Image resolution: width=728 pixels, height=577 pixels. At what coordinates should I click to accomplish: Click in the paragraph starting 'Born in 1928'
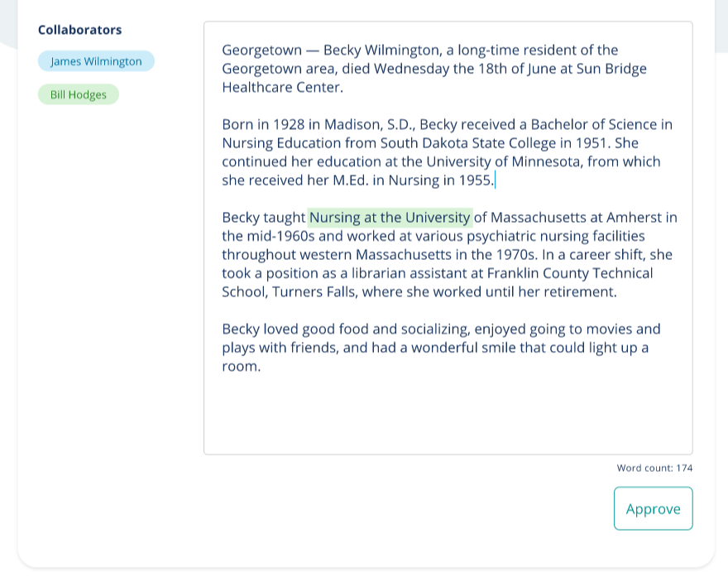point(447,152)
